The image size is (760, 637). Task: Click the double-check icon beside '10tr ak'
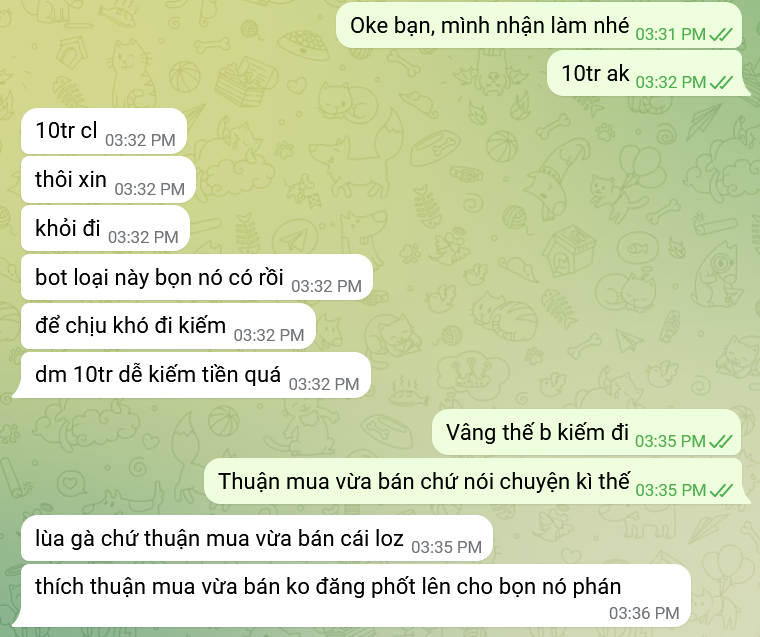pyautogui.click(x=721, y=82)
